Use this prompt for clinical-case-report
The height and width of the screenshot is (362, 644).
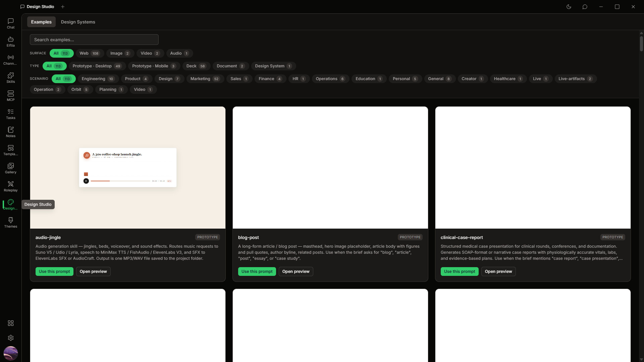[460, 271]
